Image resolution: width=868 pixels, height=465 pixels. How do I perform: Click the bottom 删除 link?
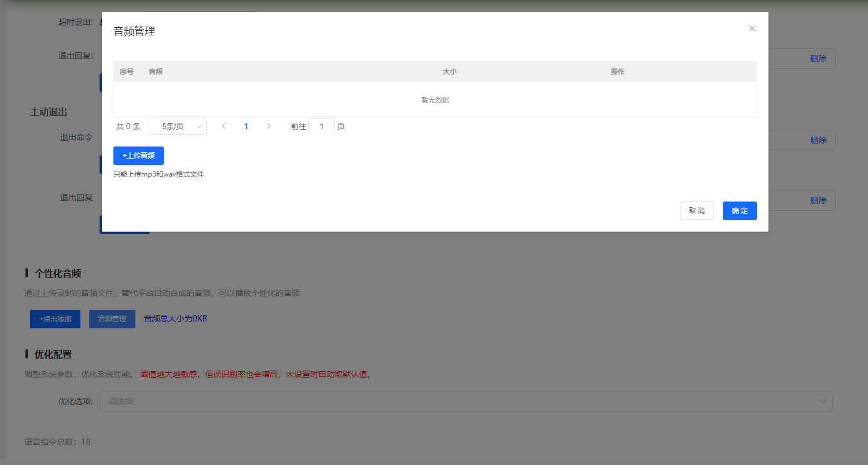point(818,200)
